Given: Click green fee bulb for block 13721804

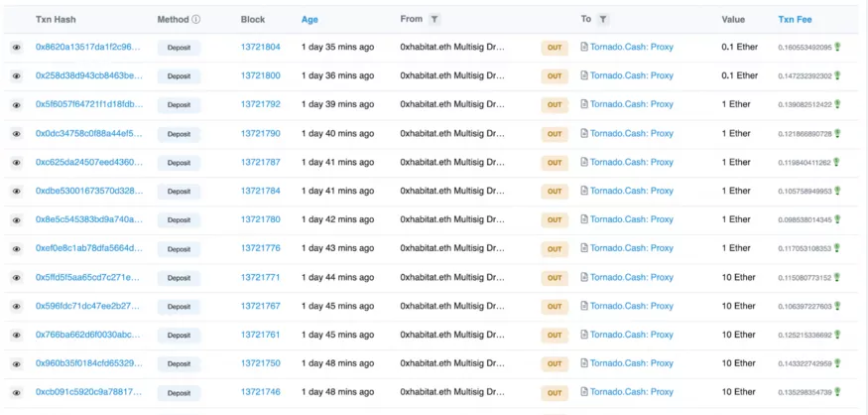Looking at the screenshot, I should 837,47.
